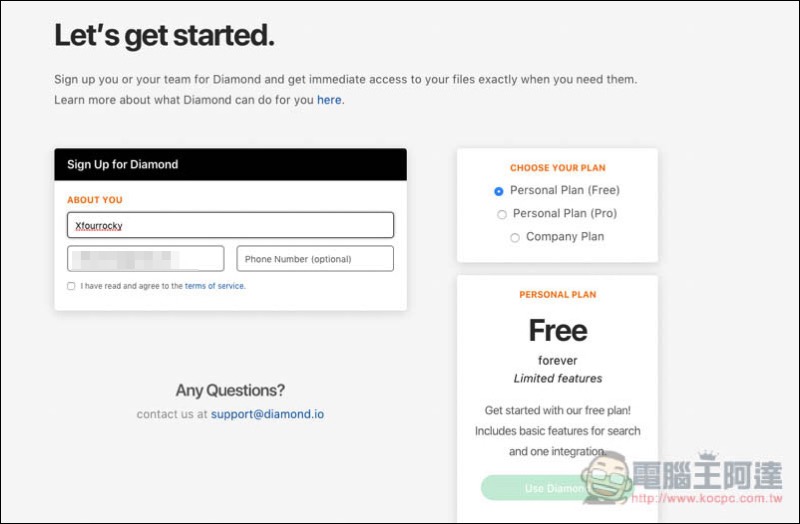Focus the Phone Number (optional) field
The image size is (800, 524).
coord(315,259)
